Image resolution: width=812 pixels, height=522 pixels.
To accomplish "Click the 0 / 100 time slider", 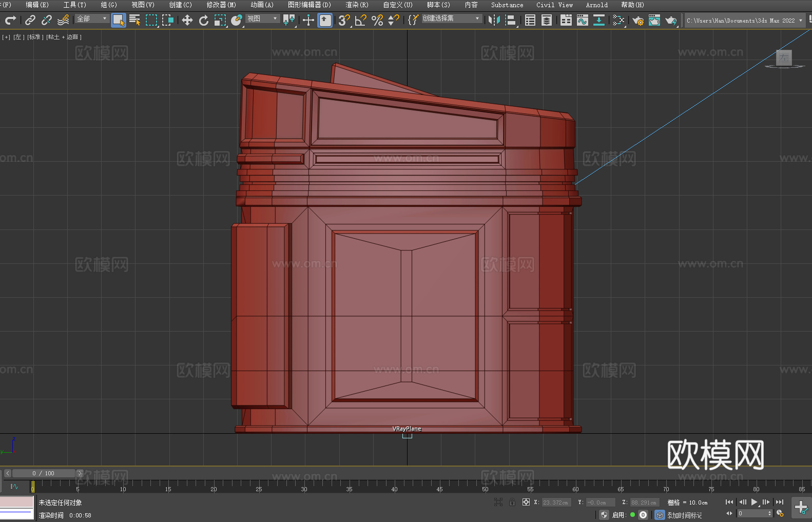I will click(44, 473).
